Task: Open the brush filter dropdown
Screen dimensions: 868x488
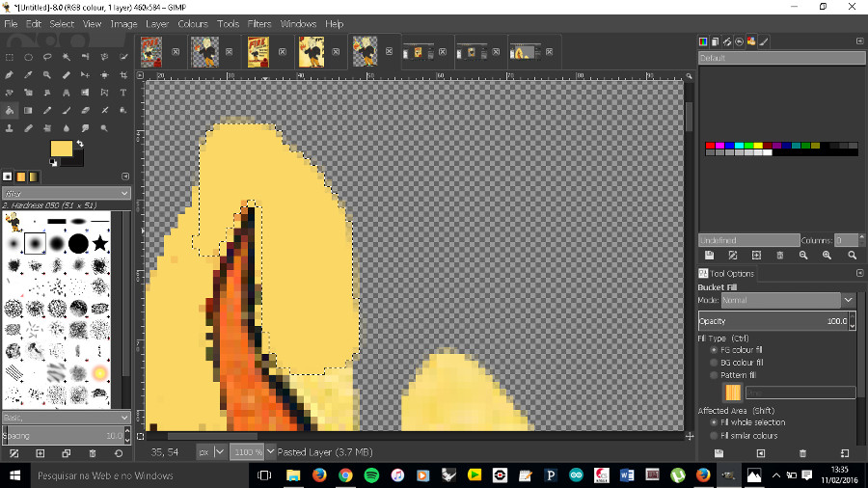Action: (x=67, y=193)
